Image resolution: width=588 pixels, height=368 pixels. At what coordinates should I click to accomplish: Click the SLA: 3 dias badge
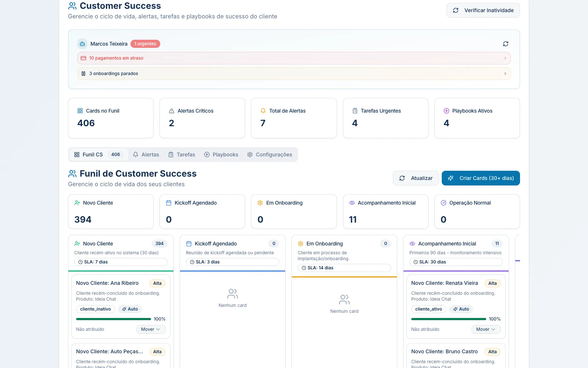233,262
